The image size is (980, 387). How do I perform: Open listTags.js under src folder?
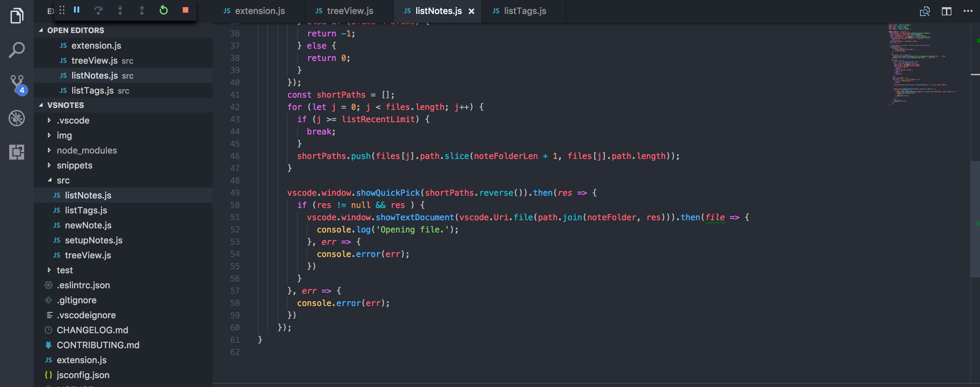tap(123, 210)
